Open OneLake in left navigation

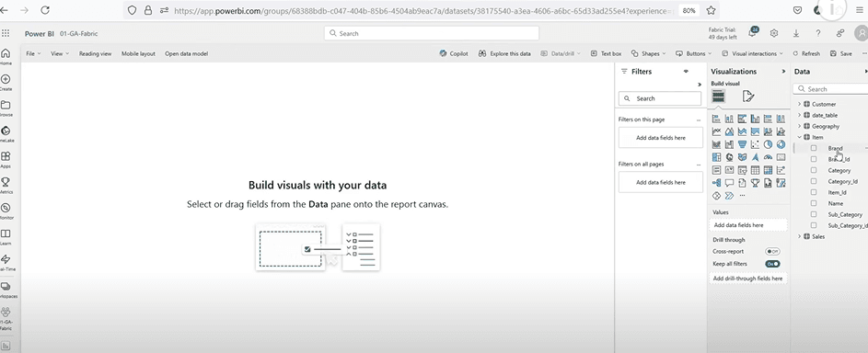click(x=6, y=133)
